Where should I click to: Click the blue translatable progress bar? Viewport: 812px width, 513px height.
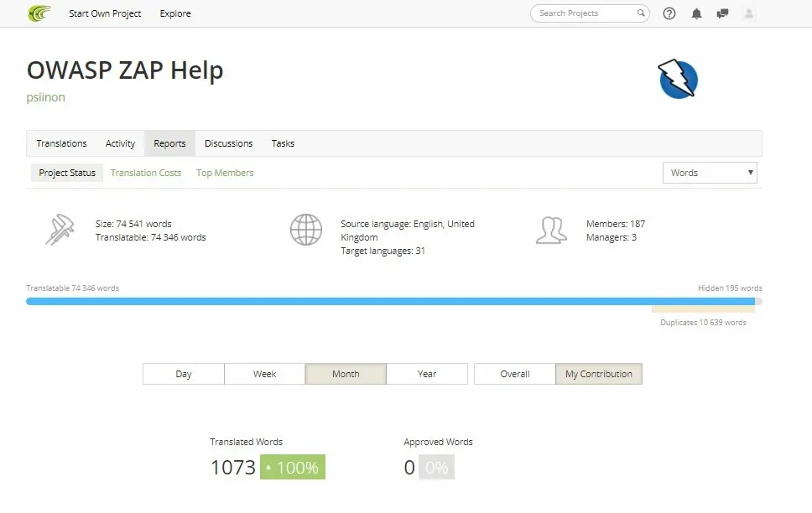coord(390,301)
